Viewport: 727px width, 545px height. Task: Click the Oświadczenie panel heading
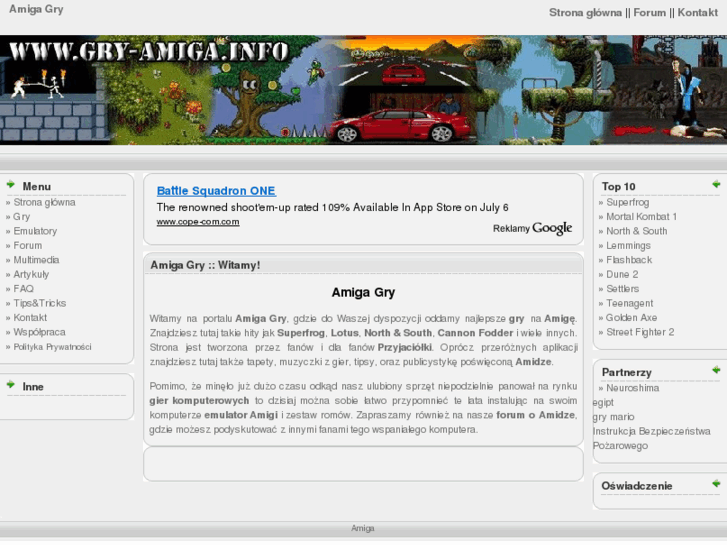(x=637, y=486)
